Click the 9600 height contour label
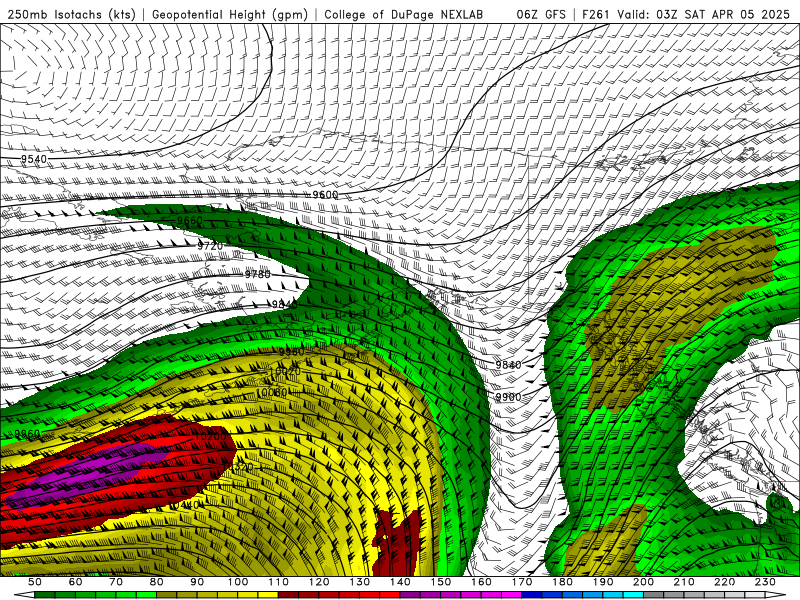Screen dimensions: 800x600 pyautogui.click(x=325, y=194)
